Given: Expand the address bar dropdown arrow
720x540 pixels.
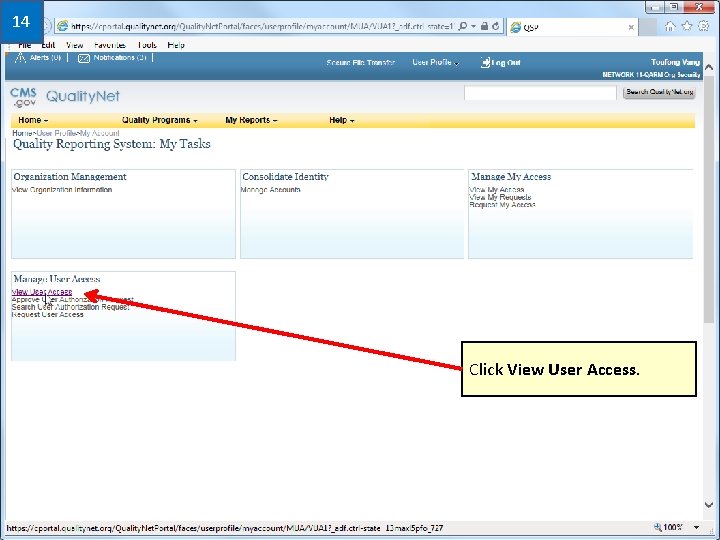Looking at the screenshot, I should pyautogui.click(x=473, y=27).
